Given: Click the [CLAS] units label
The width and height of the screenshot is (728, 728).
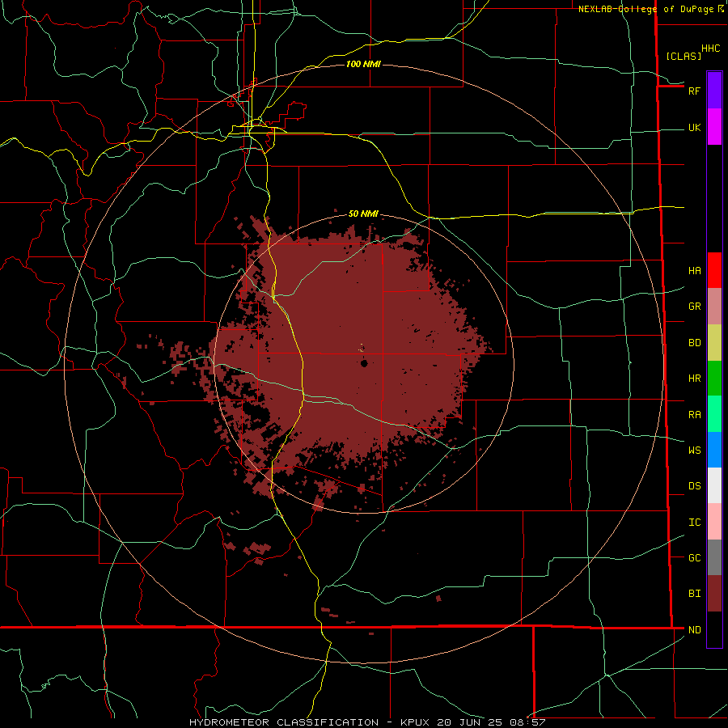Looking at the screenshot, I should pyautogui.click(x=684, y=56).
